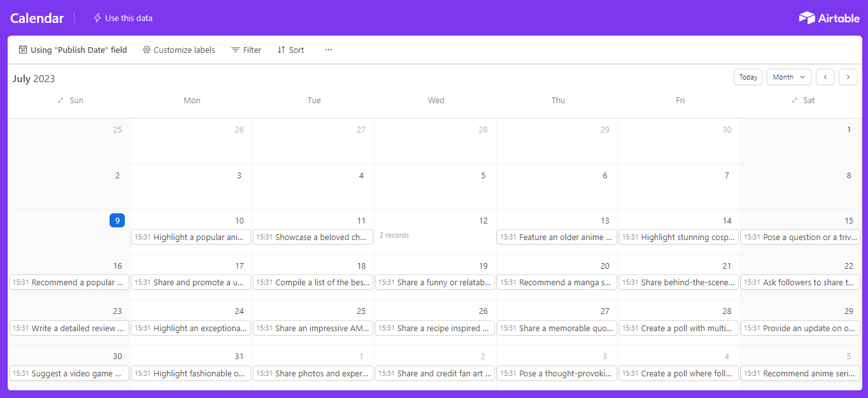Select the highlighted date 9
The image size is (868, 398).
click(117, 220)
